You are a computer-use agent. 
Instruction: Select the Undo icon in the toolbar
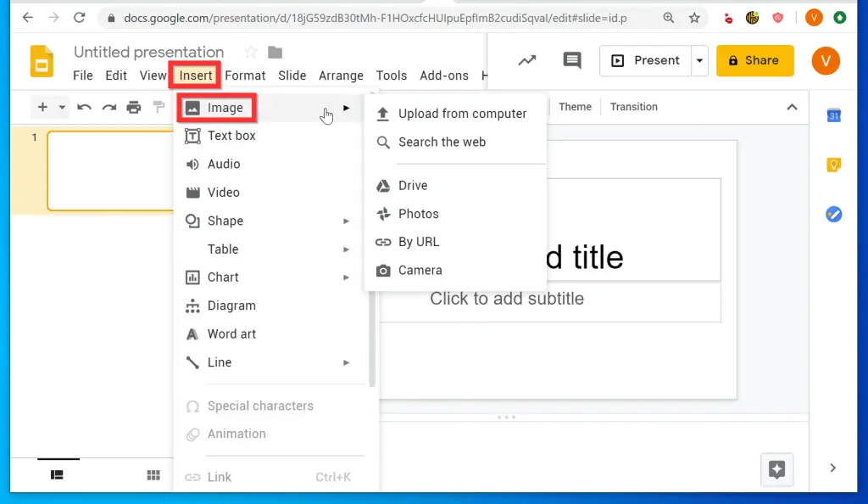83,107
